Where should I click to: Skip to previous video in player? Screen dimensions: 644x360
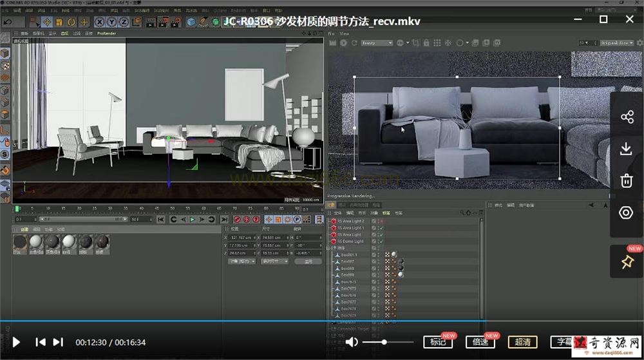[40, 342]
